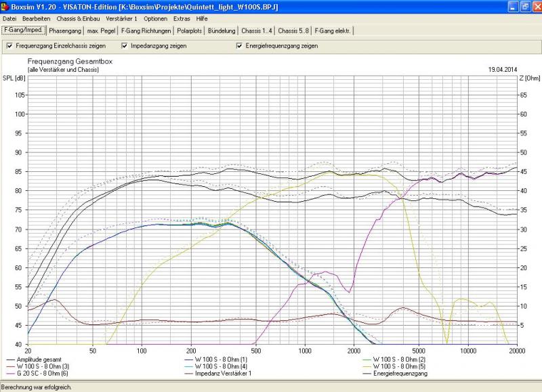The height and width of the screenshot is (392, 542).
Task: Open the Bündelung tab
Action: pyautogui.click(x=222, y=31)
